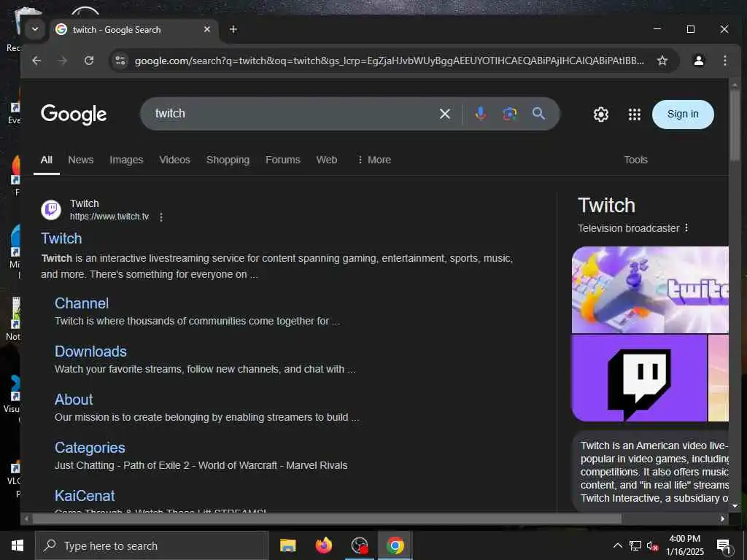
Task: Switch to the Images tab
Action: pos(126,160)
